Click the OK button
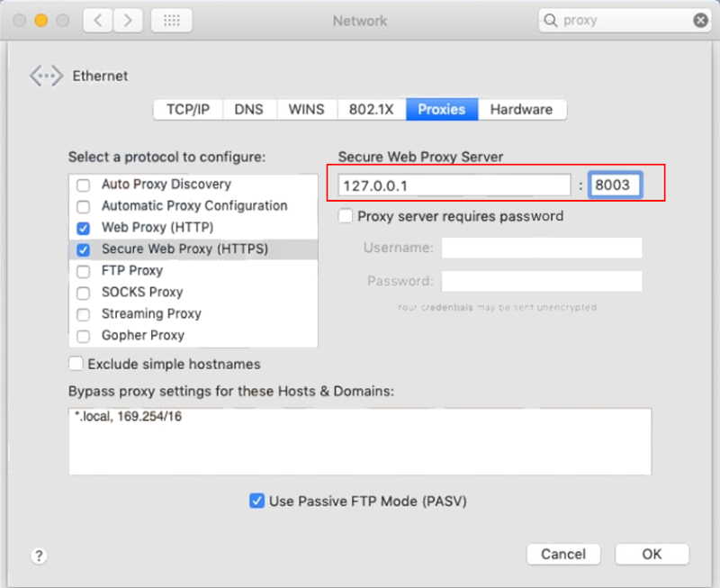Viewport: 720px width, 588px height. (652, 554)
